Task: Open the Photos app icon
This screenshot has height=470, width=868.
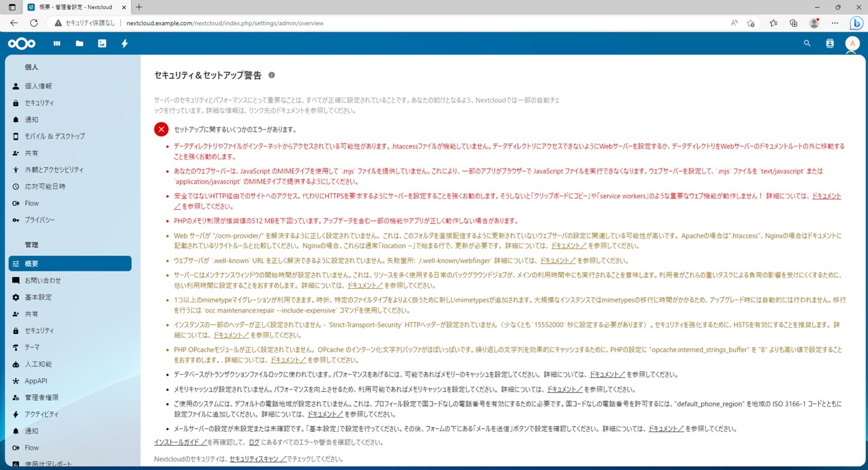Action: click(x=102, y=43)
